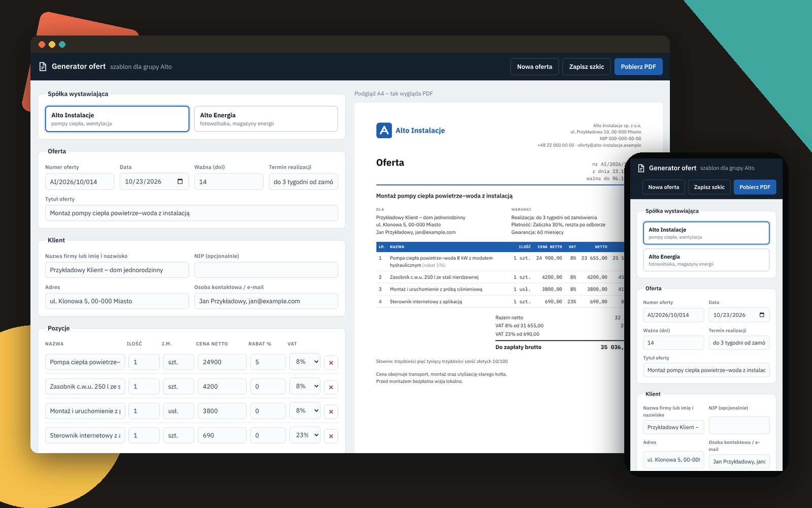Tap Pobierz PDF in the phone view
812x508 pixels.
click(755, 187)
